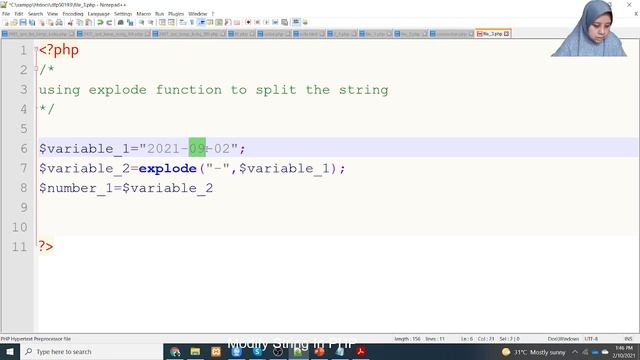Click the Print toolbar icon
The height and width of the screenshot is (360, 640).
tap(59, 22)
